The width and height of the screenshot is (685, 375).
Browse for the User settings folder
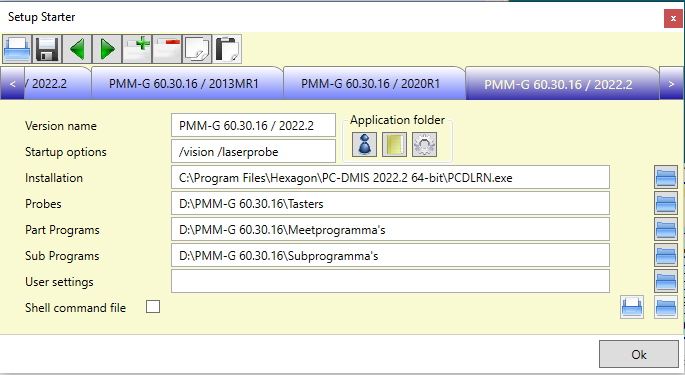(x=666, y=281)
